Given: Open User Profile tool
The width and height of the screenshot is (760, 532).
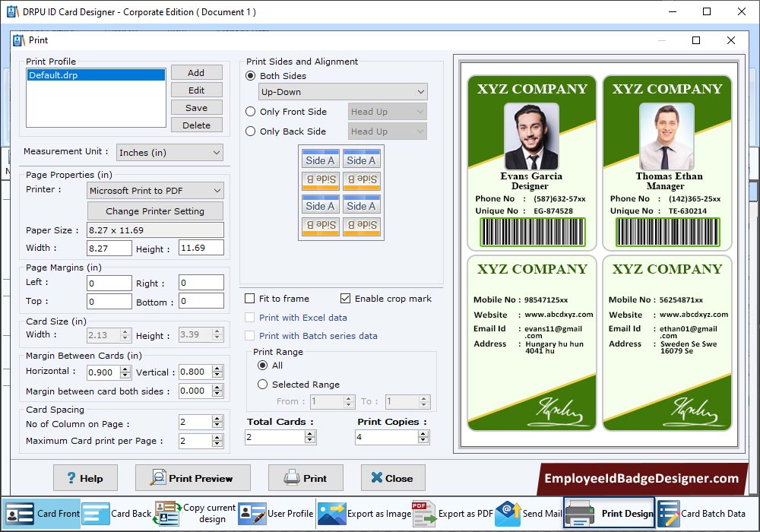Looking at the screenshot, I should pos(276,514).
